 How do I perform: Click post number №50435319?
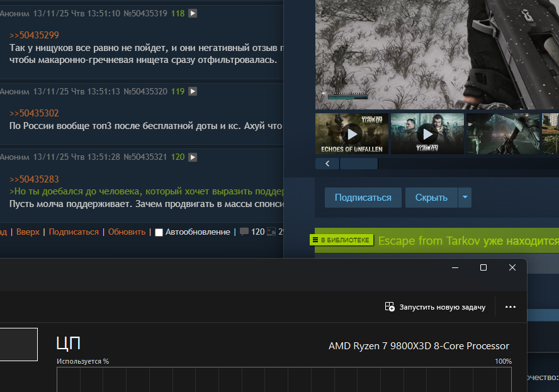pyautogui.click(x=145, y=14)
